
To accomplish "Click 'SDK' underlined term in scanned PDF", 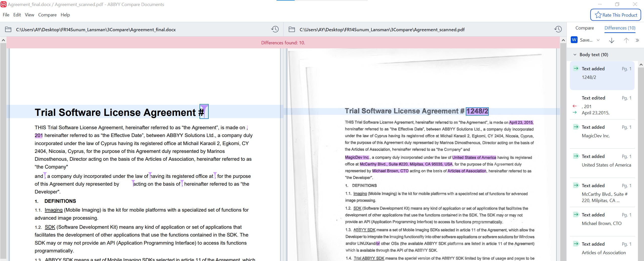I will point(357,208).
